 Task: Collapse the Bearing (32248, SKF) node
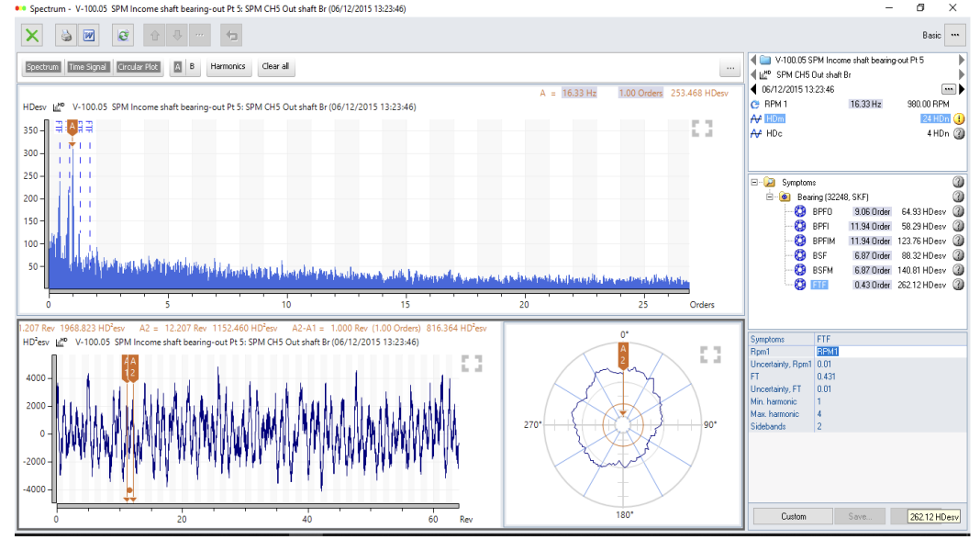(x=769, y=197)
